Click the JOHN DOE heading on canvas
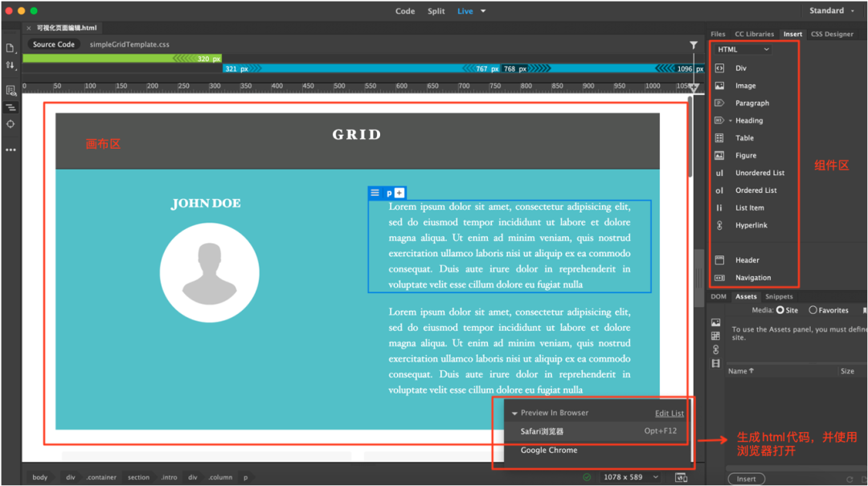The height and width of the screenshot is (486, 868). pos(206,203)
